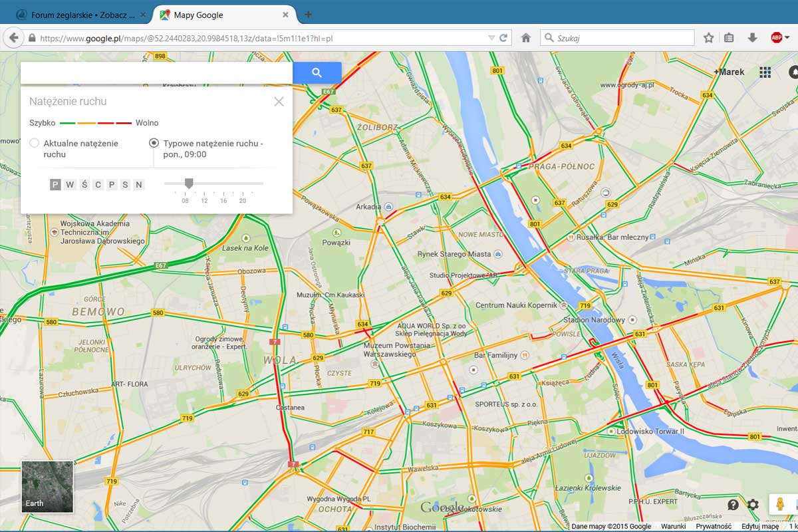
Task: Click the Muzeum Powstania Warszawskiego label
Action: 397,350
